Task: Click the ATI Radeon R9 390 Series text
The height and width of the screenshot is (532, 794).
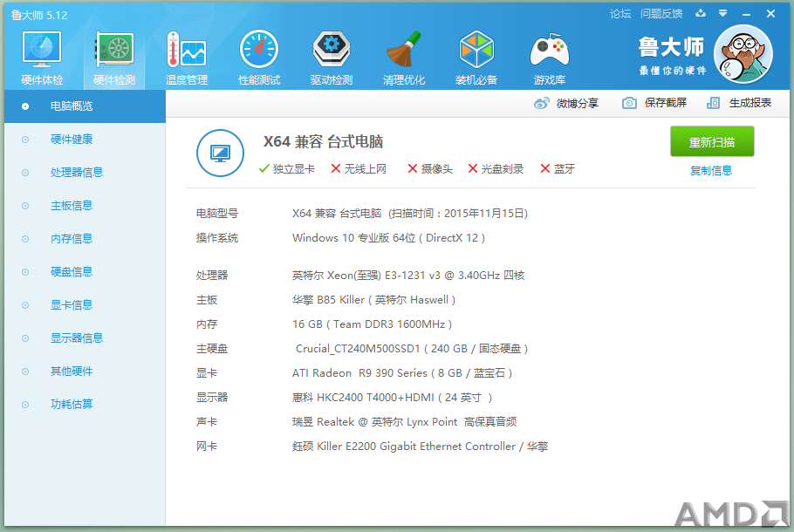Action: (402, 373)
